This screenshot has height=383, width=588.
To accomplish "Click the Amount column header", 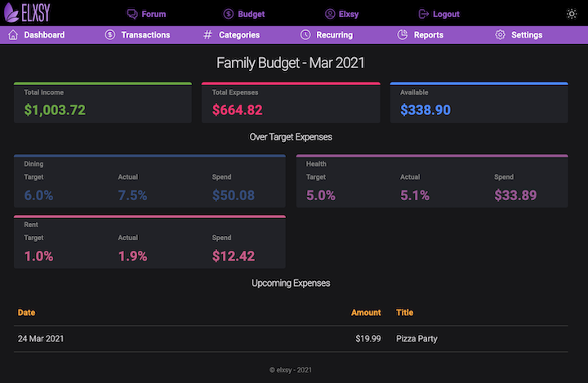I will tap(366, 312).
